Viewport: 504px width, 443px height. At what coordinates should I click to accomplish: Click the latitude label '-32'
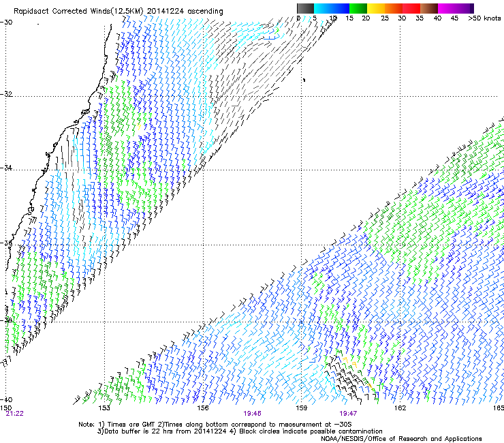tap(6, 94)
